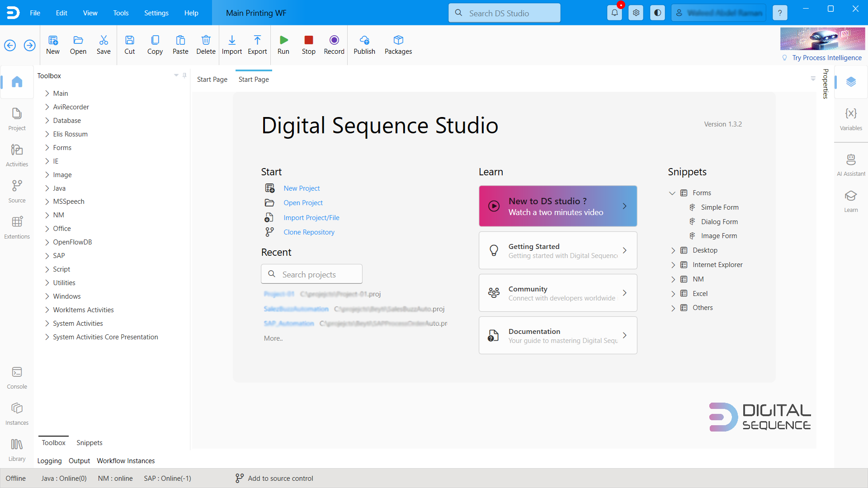Open the Tools menu
The width and height of the screenshot is (868, 488).
[121, 13]
